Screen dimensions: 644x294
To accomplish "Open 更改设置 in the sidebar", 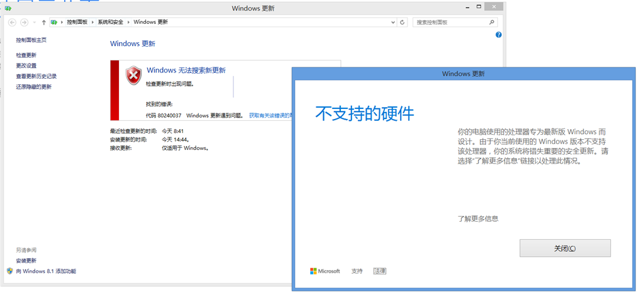I will 26,66.
